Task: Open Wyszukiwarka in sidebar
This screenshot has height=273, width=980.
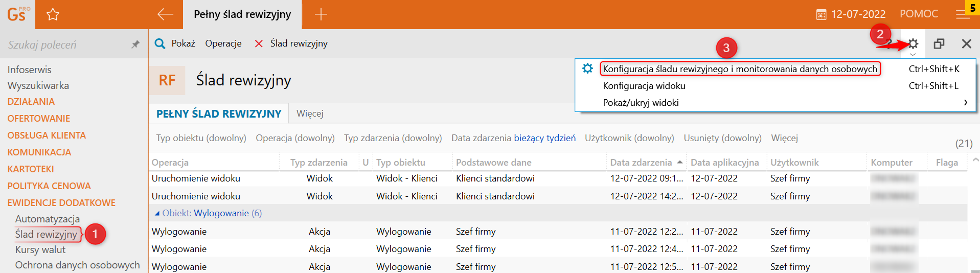Action: pyautogui.click(x=38, y=85)
